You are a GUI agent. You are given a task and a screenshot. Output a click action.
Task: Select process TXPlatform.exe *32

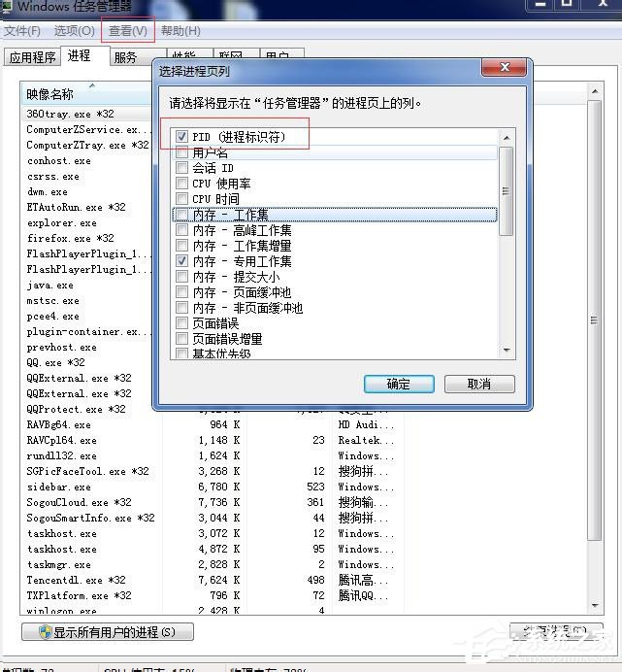click(80, 595)
